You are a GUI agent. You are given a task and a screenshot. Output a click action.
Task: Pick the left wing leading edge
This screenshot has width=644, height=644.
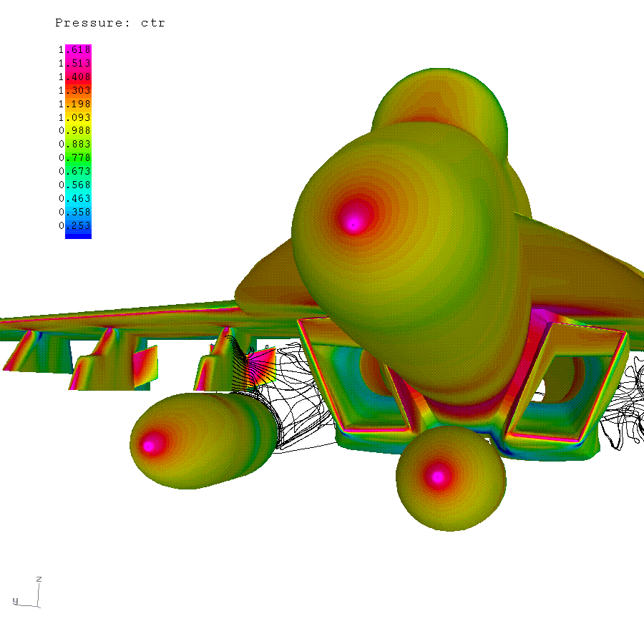pos(119,316)
